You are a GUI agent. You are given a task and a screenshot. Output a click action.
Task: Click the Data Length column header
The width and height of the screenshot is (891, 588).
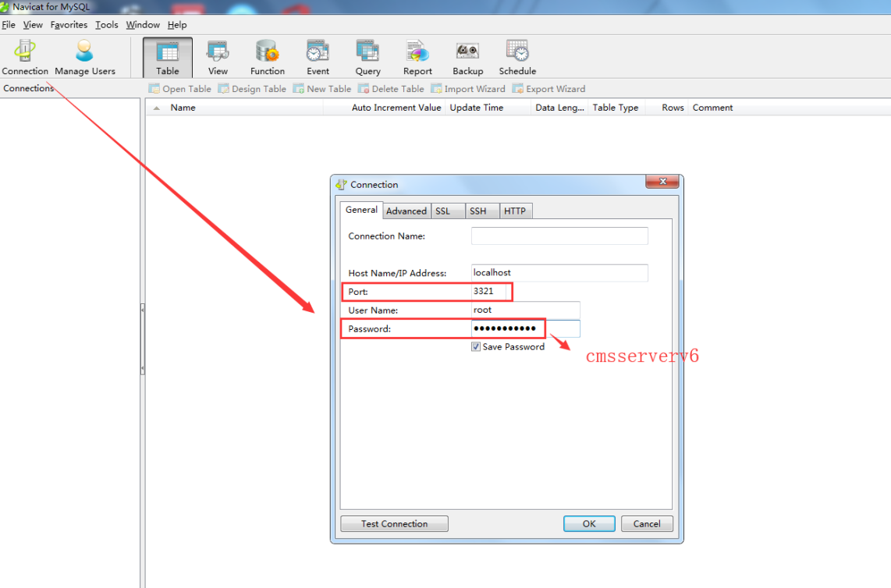559,108
